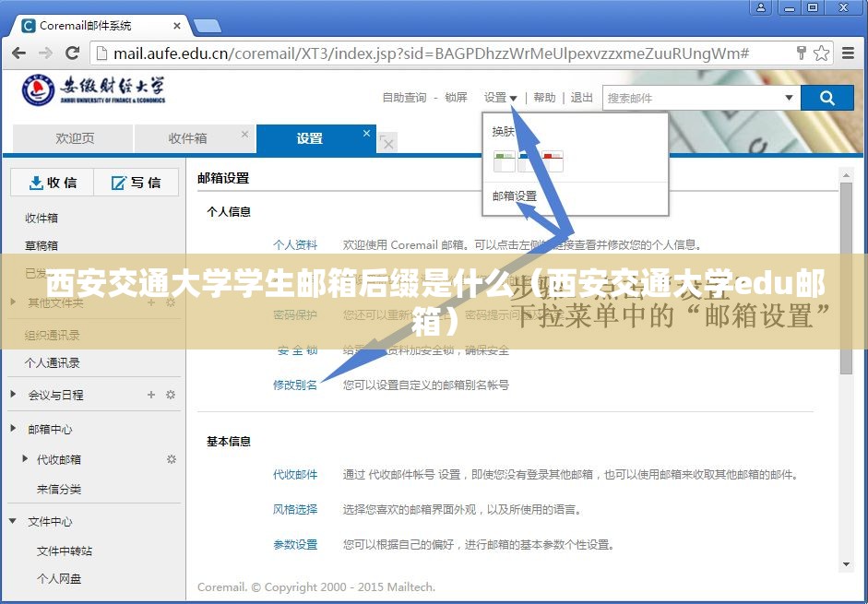
Task: Click the close-all-tabs icon beside 设置 tab
Action: click(x=386, y=143)
